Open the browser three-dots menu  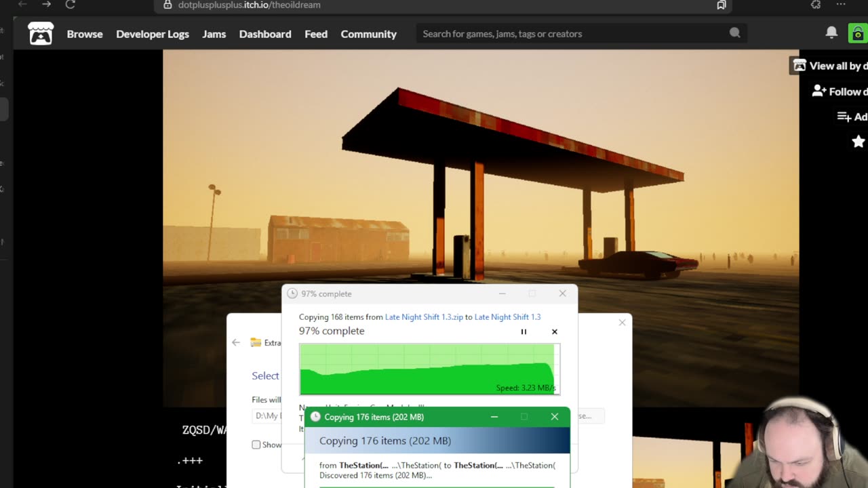[841, 5]
